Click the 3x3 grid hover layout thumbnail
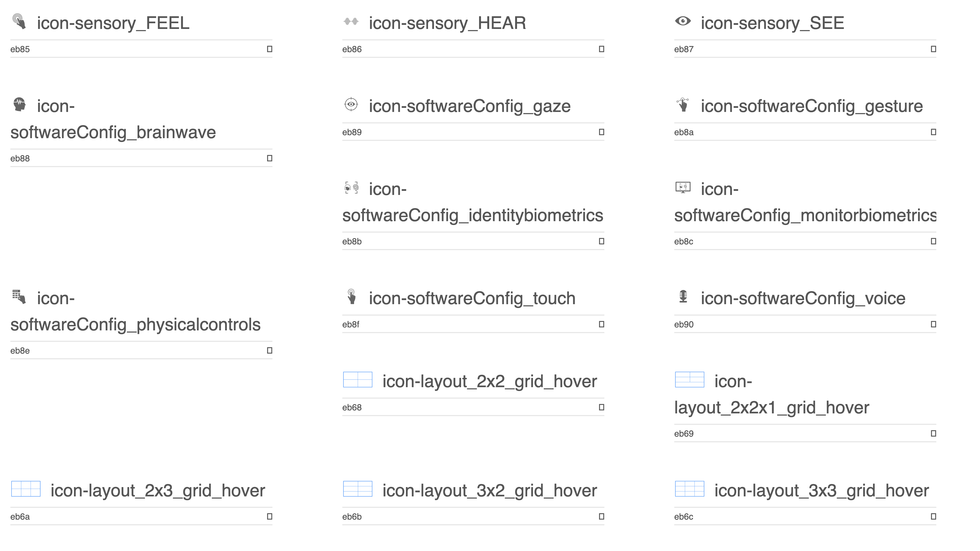This screenshot has height=551, width=980. point(689,488)
